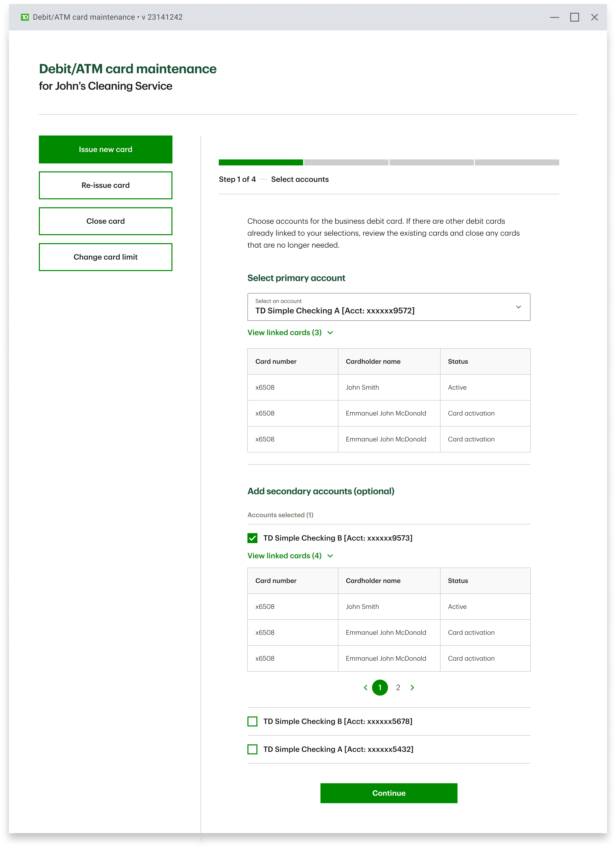
Task: Click for John's Cleaning Service subtitle
Action: 106,86
